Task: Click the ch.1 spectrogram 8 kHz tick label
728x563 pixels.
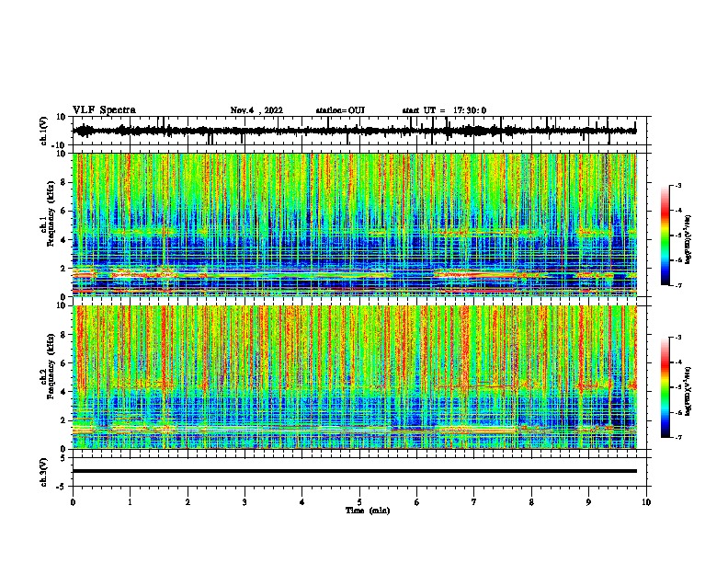Action: [x=63, y=182]
